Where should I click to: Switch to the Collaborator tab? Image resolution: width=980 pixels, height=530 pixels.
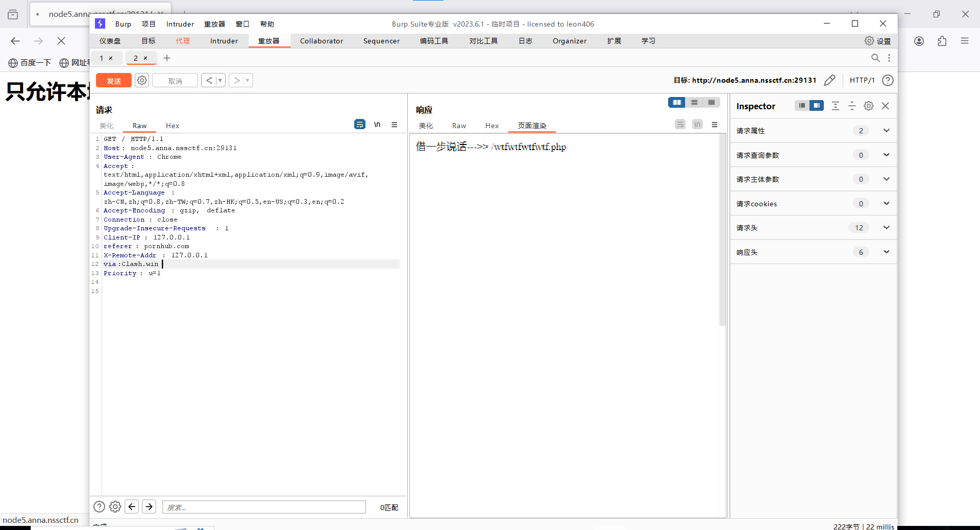[322, 41]
